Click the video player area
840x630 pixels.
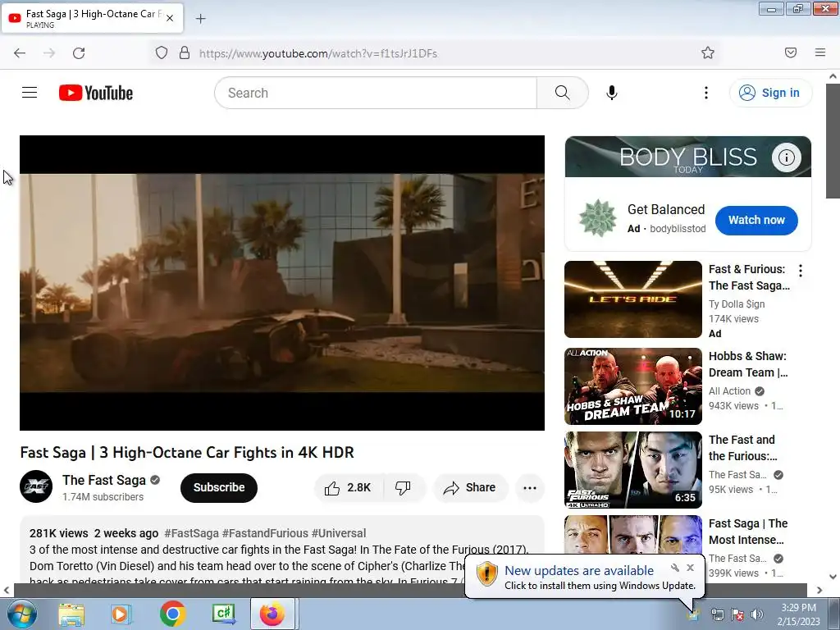(x=282, y=283)
